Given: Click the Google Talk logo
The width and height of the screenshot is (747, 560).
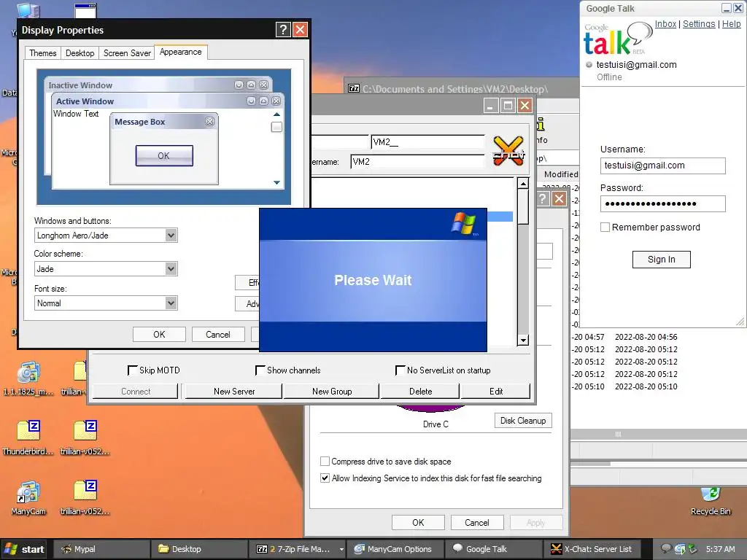Looking at the screenshot, I should click(617, 39).
